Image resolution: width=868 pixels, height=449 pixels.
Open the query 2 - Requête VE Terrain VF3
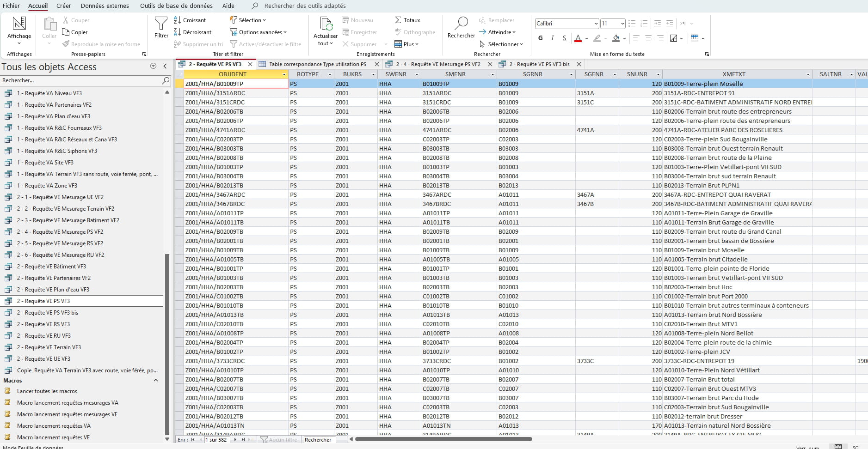[49, 347]
